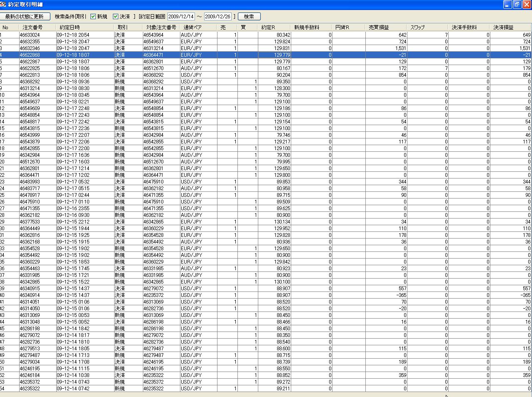
Task: Click the 決済損益 column header
Action: [511, 28]
